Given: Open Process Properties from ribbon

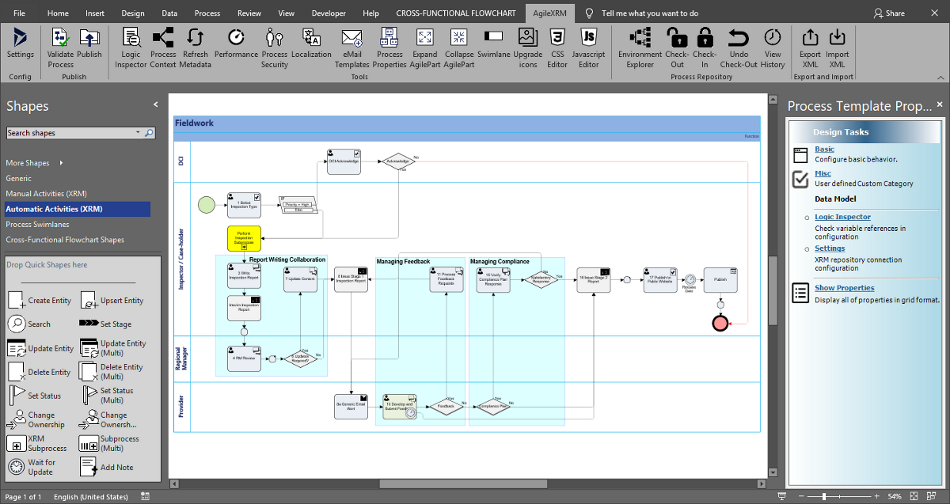Looking at the screenshot, I should point(390,47).
